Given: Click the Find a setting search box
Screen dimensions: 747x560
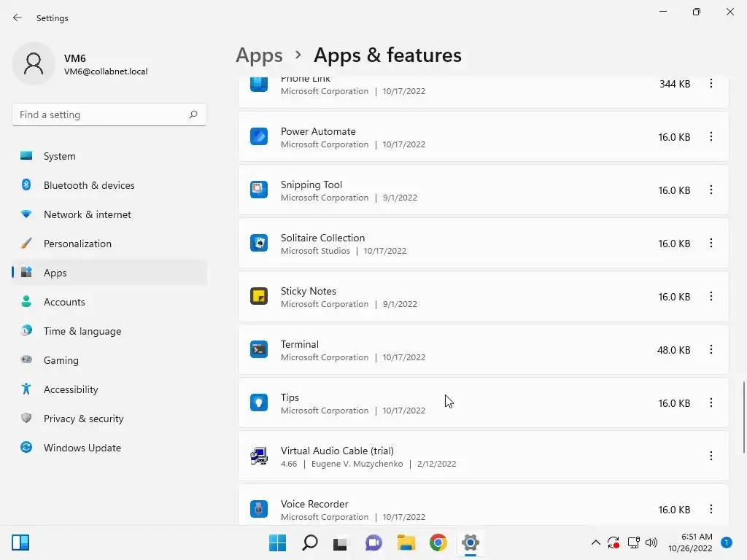Looking at the screenshot, I should click(102, 114).
